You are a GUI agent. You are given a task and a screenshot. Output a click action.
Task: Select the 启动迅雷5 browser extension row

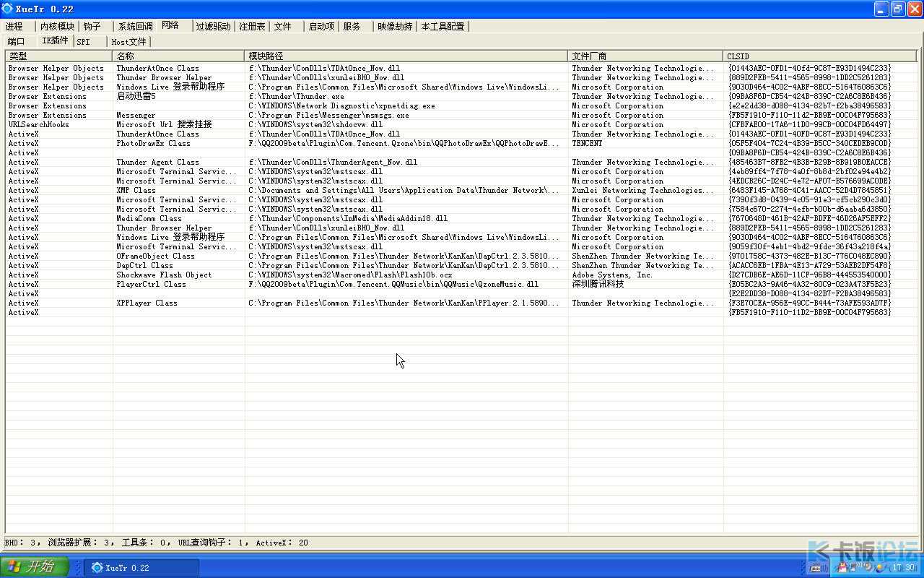tap(461, 96)
